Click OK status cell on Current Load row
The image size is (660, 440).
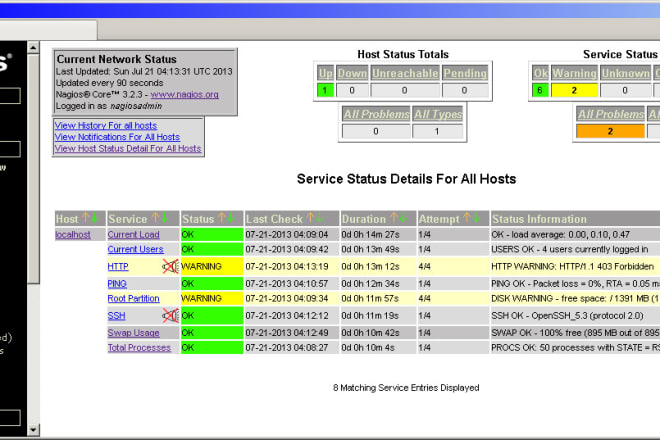click(x=212, y=235)
